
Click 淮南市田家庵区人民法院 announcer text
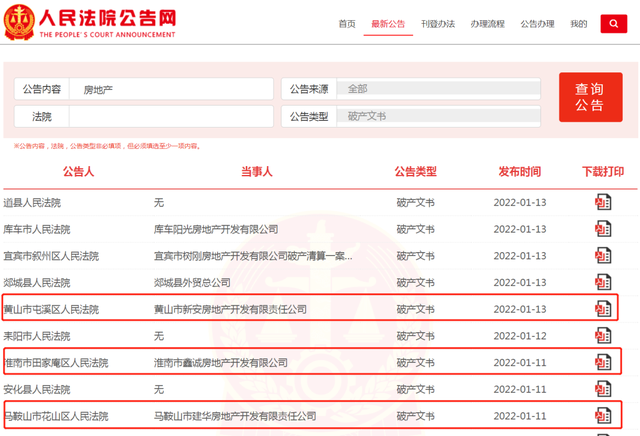[x=56, y=363]
